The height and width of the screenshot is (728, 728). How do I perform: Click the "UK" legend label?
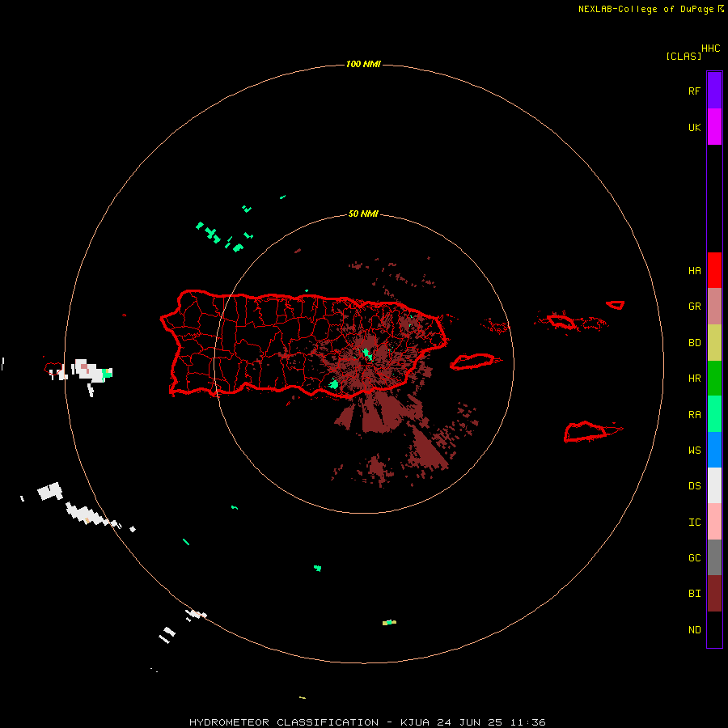(694, 127)
